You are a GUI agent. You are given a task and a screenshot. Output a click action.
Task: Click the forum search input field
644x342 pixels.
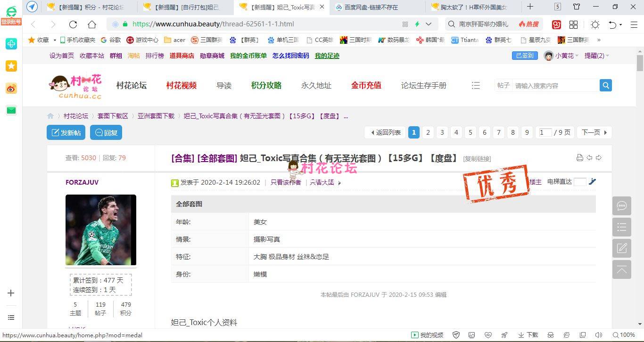(x=555, y=85)
